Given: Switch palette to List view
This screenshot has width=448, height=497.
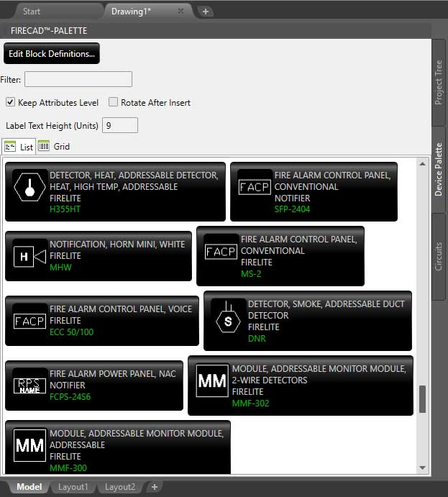Looking at the screenshot, I should (x=19, y=147).
